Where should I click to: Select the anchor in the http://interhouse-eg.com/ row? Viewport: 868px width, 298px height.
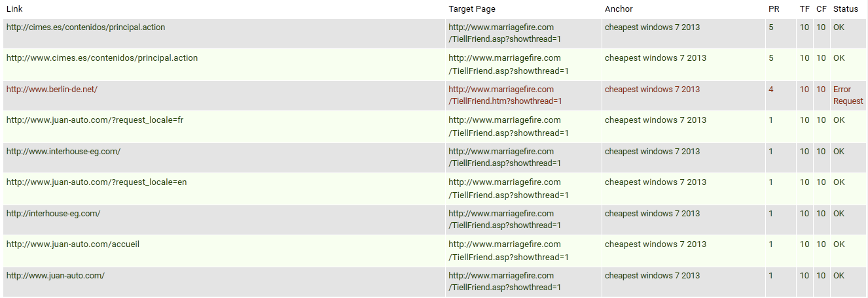click(x=652, y=214)
